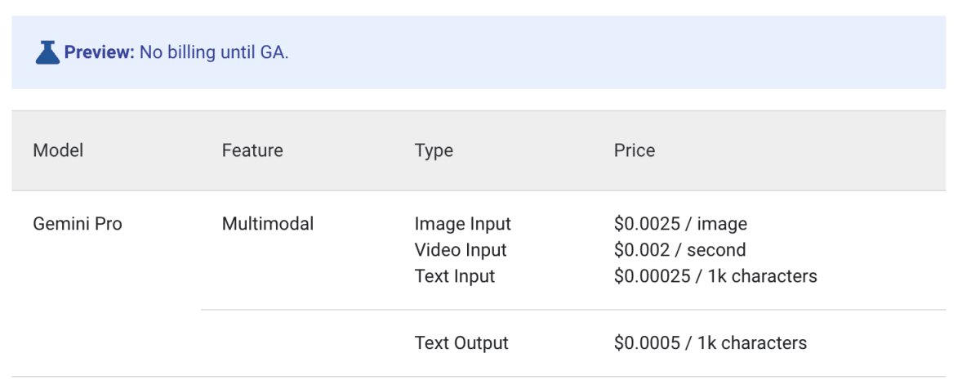Click the Feature column header
Viewport: 980px width, 389px height.
click(252, 150)
